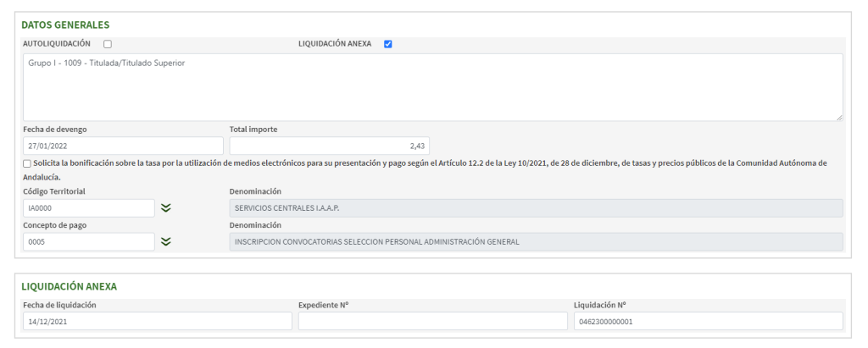Expand the Código Territorial lookup chevron
This screenshot has height=348, width=868.
[x=166, y=208]
